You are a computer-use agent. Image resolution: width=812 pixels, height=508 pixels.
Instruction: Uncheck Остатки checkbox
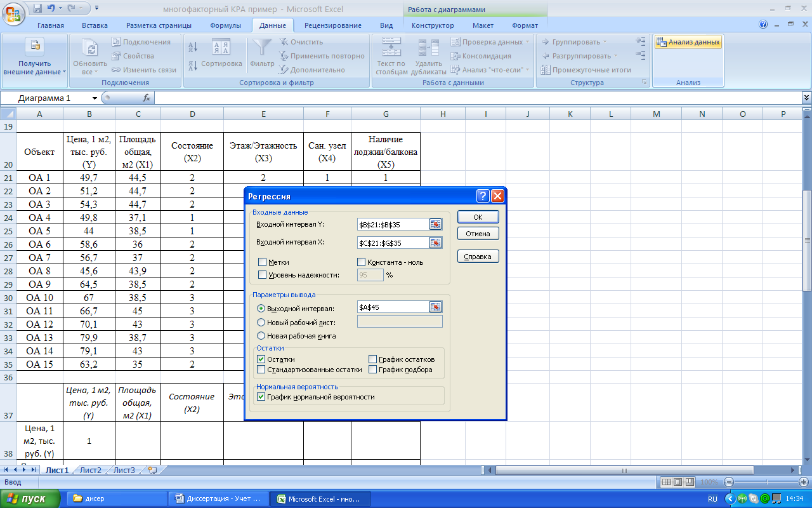click(261, 359)
